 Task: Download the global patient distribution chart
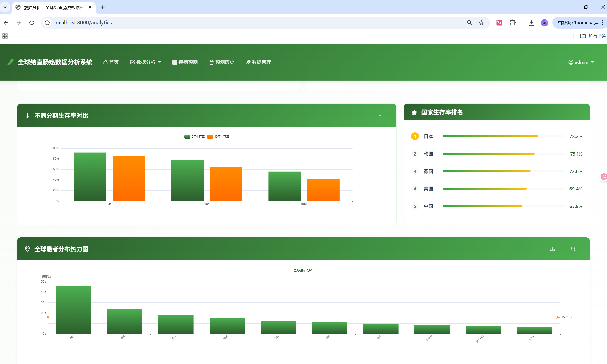click(x=552, y=249)
